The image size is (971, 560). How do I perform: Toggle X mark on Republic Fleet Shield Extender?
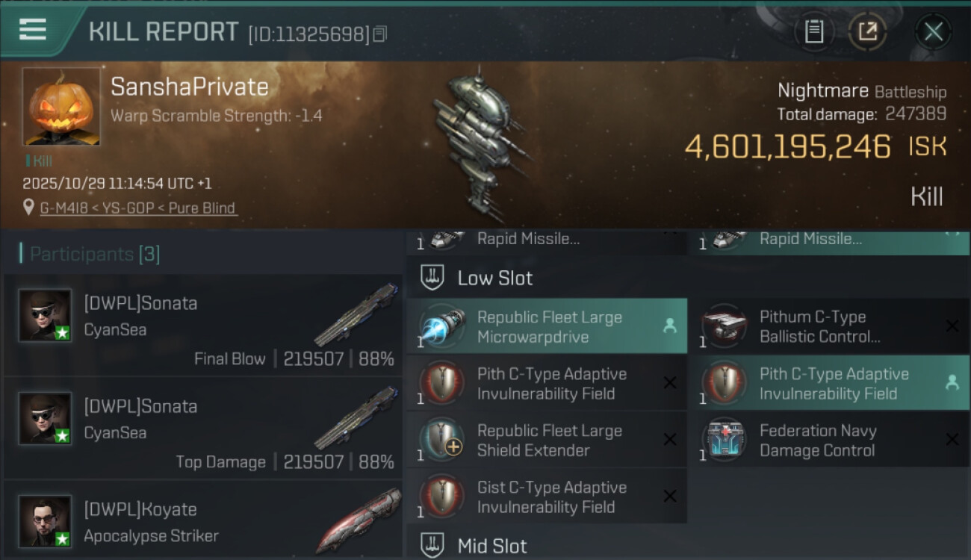(670, 440)
